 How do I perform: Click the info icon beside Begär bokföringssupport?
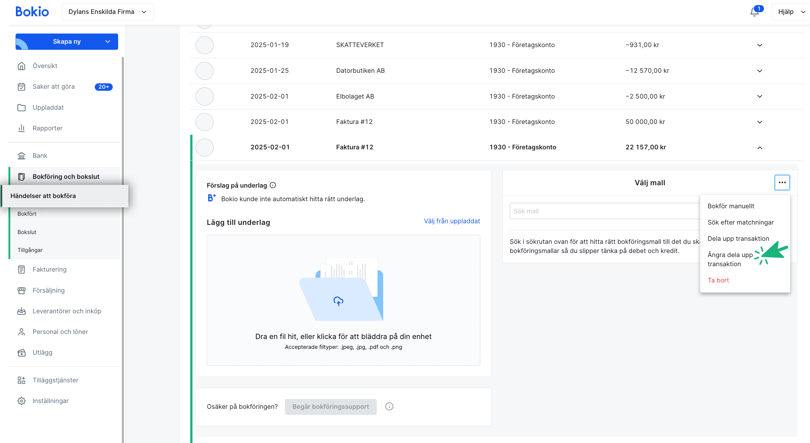click(389, 407)
